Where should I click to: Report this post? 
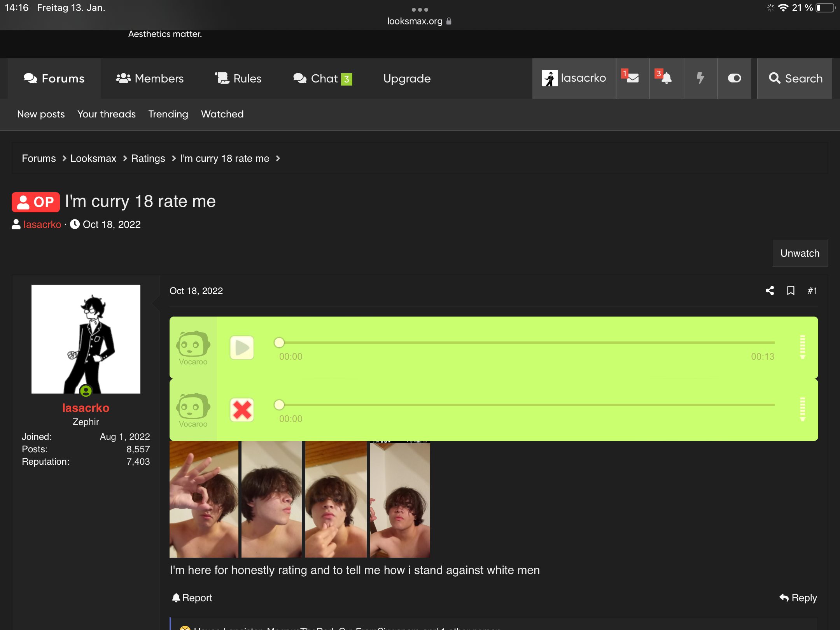tap(192, 598)
